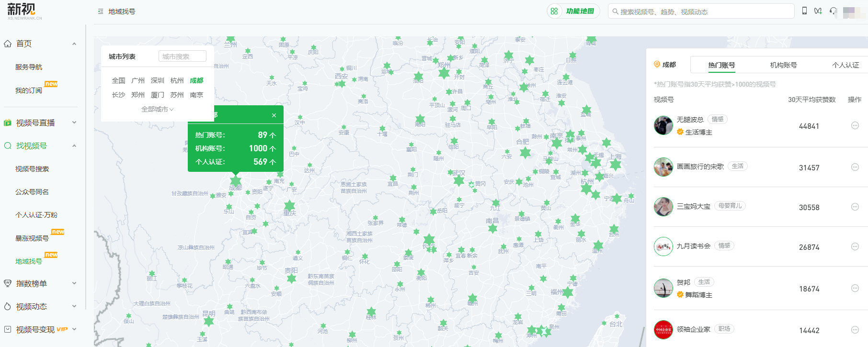
Task: Toggle the sidebar collapse icon beside 地域找号
Action: [x=101, y=11]
